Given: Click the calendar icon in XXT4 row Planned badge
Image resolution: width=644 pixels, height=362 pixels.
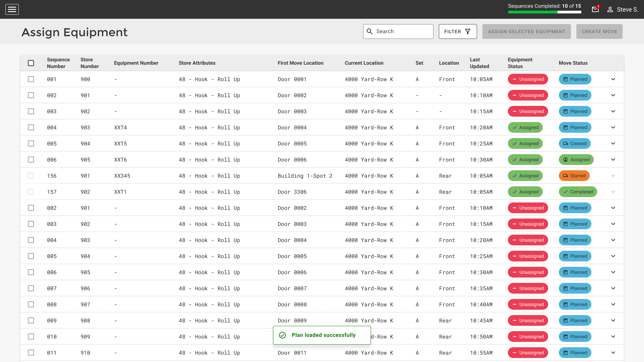Looking at the screenshot, I should 566,127.
